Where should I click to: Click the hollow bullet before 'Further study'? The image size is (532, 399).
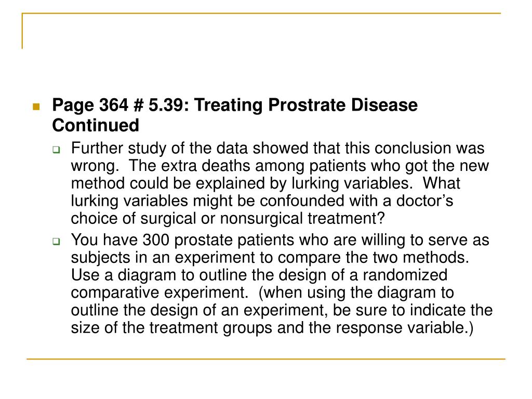click(56, 149)
